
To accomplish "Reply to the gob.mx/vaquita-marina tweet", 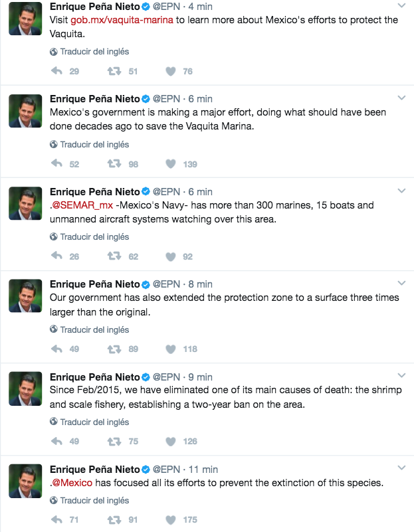I will (56, 71).
